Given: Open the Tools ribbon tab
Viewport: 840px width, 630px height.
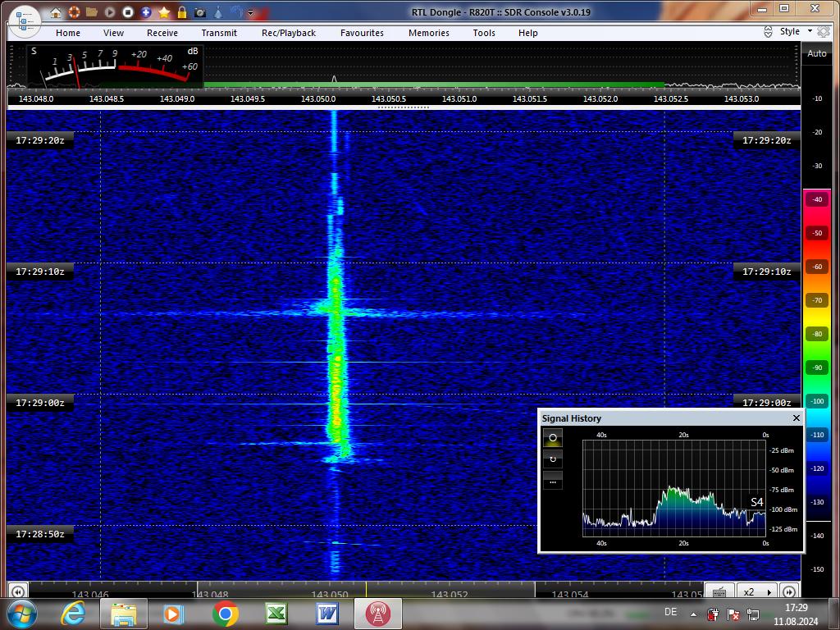Looking at the screenshot, I should (484, 33).
